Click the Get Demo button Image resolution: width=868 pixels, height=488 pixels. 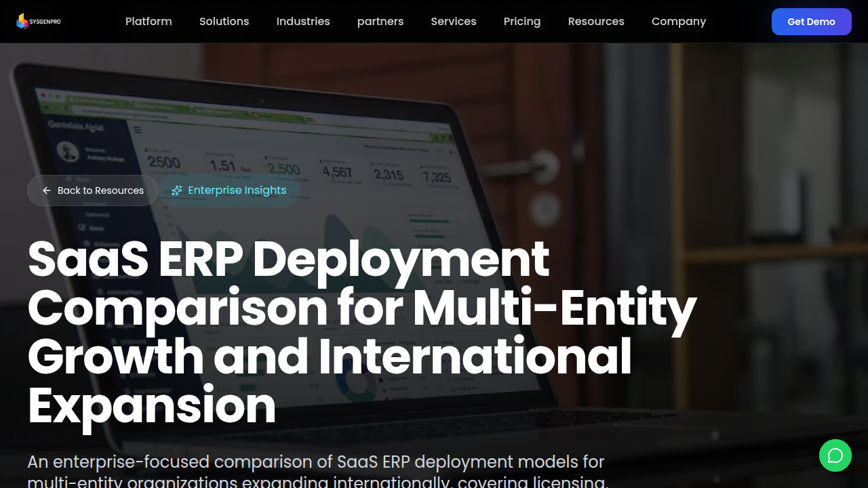812,22
